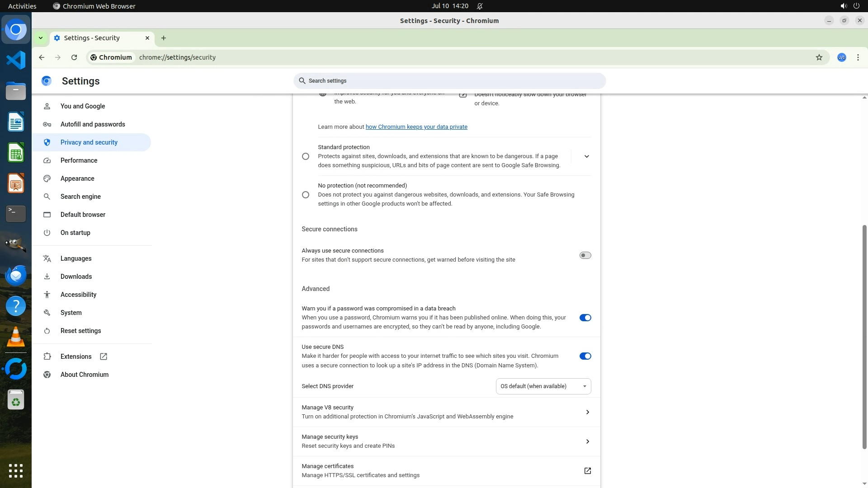868x488 pixels.
Task: Go back with the back arrow
Action: coord(42,57)
